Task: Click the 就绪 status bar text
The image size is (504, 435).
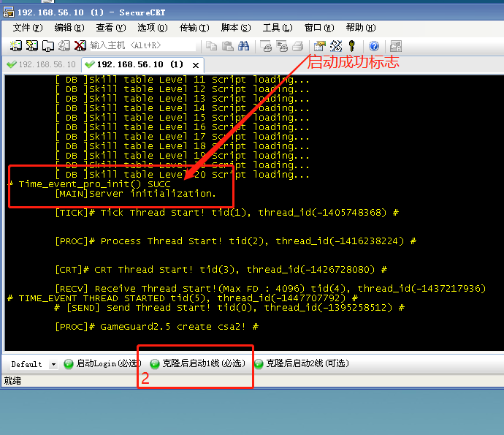Action: pyautogui.click(x=12, y=381)
